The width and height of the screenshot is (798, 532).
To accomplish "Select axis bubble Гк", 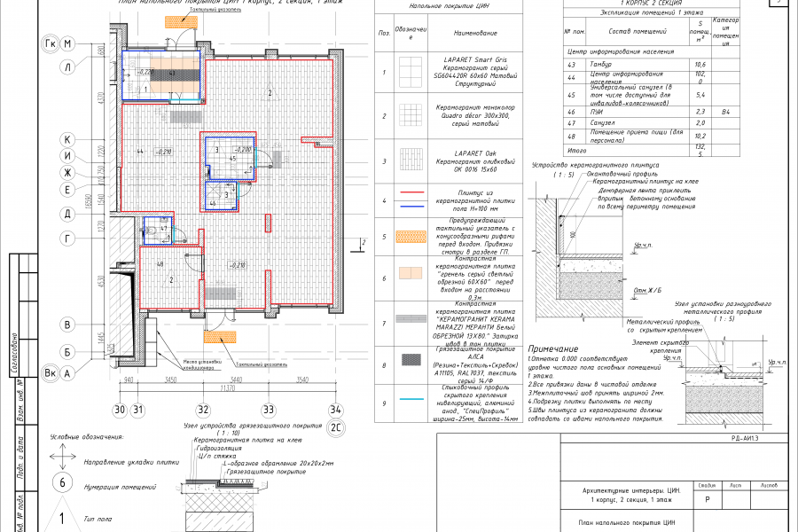I will (x=50, y=43).
